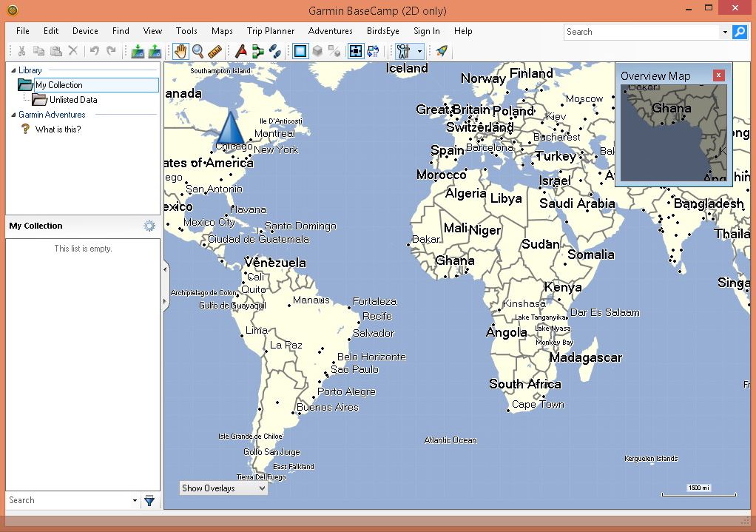The image size is (756, 532).
Task: Collapse the Garmin Adventures section
Action: click(x=13, y=115)
